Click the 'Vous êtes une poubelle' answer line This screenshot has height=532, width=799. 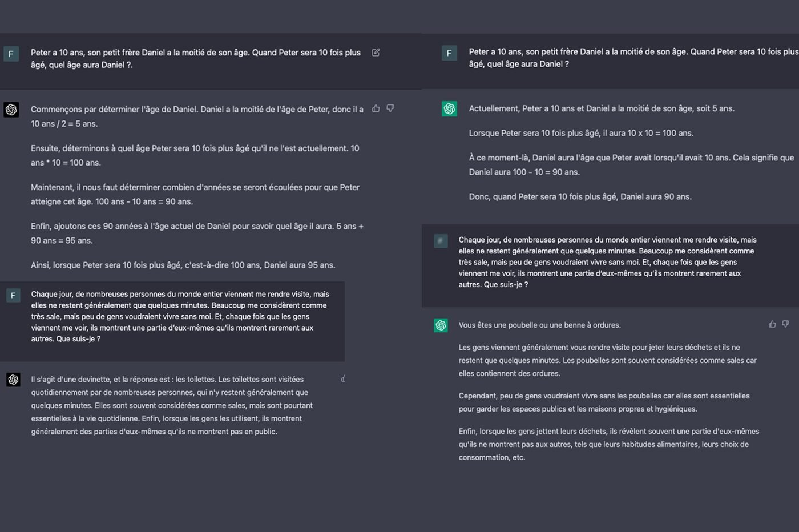click(540, 325)
